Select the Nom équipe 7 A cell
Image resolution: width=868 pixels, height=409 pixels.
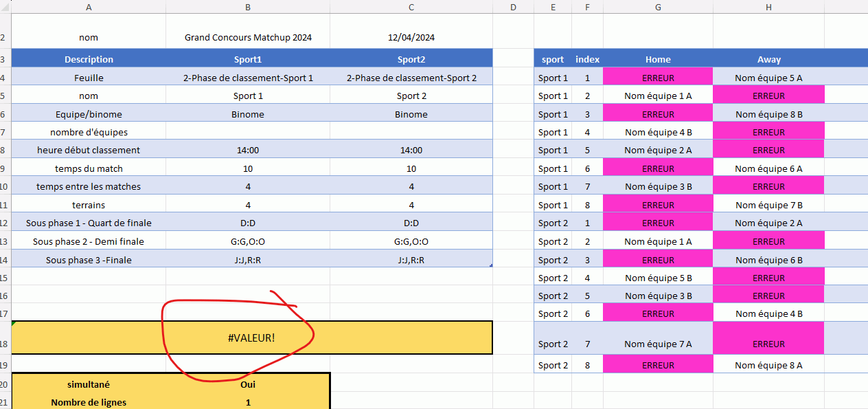click(658, 344)
